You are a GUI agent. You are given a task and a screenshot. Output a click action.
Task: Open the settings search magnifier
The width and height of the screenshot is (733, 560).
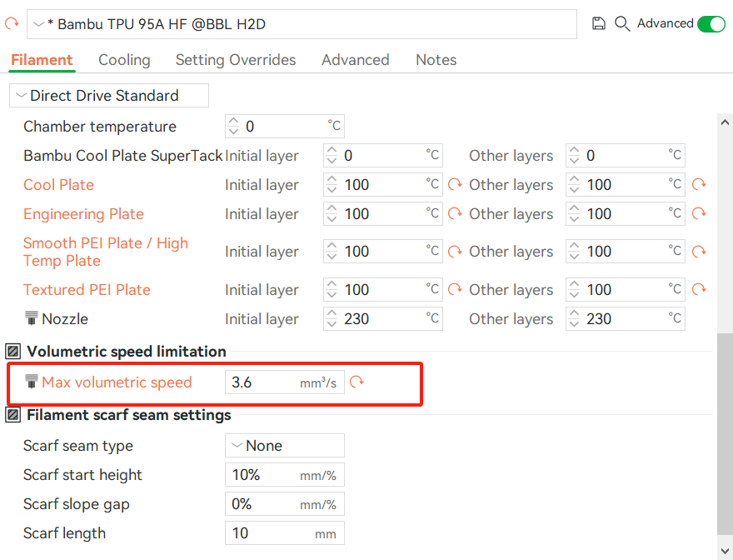pyautogui.click(x=622, y=23)
